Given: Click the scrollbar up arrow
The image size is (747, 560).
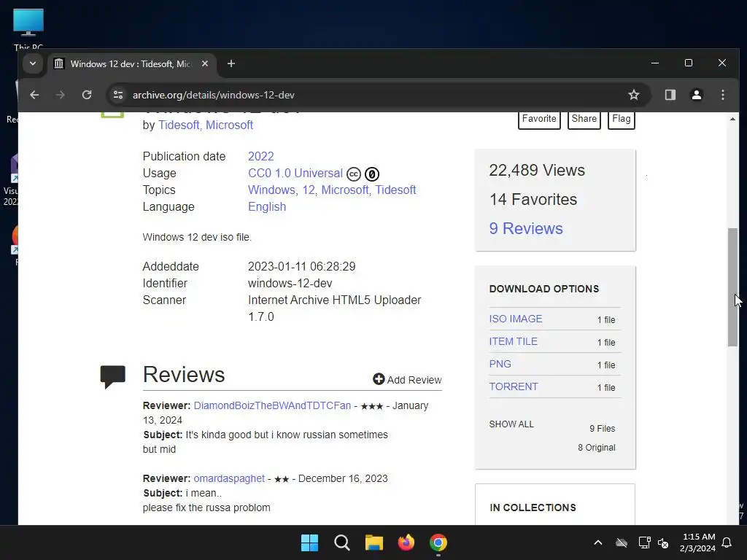Looking at the screenshot, I should [x=732, y=119].
